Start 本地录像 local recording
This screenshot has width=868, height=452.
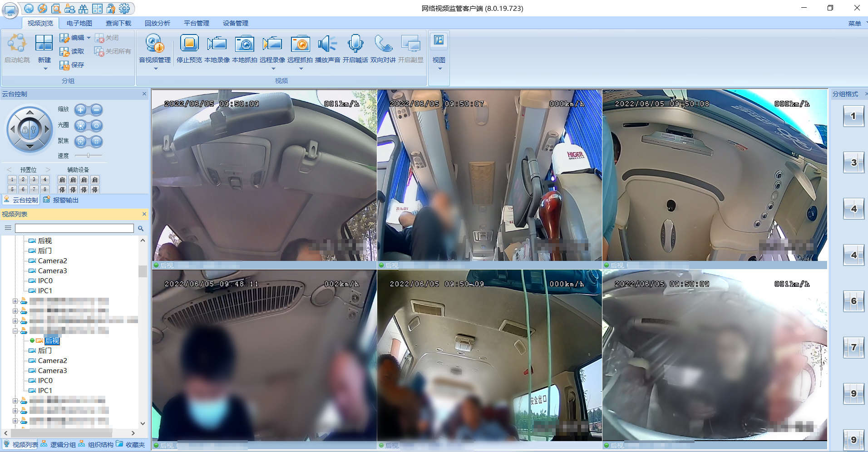(217, 44)
